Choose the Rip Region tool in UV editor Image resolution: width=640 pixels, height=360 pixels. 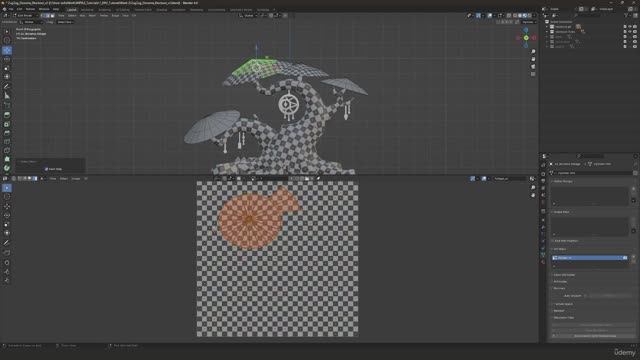coord(7,253)
